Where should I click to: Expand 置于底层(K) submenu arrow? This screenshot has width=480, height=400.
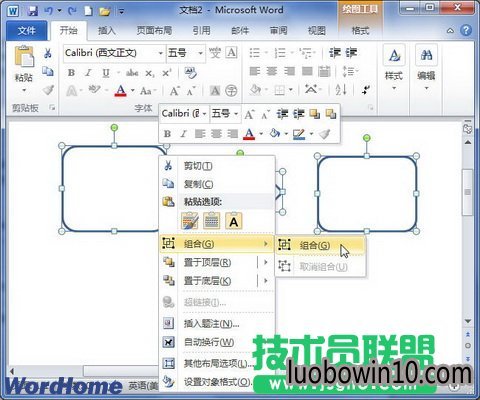pyautogui.click(x=266, y=281)
